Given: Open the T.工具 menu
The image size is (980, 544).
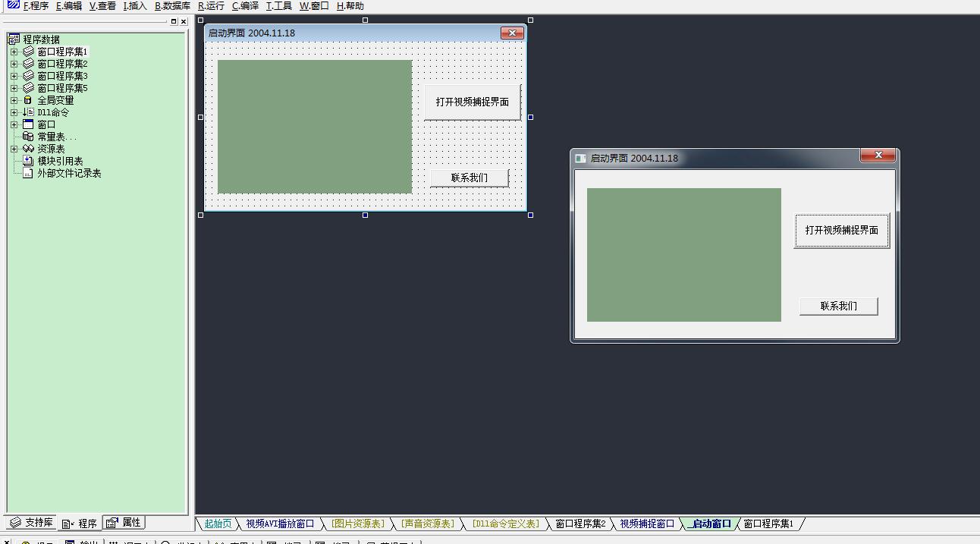Looking at the screenshot, I should coord(278,5).
